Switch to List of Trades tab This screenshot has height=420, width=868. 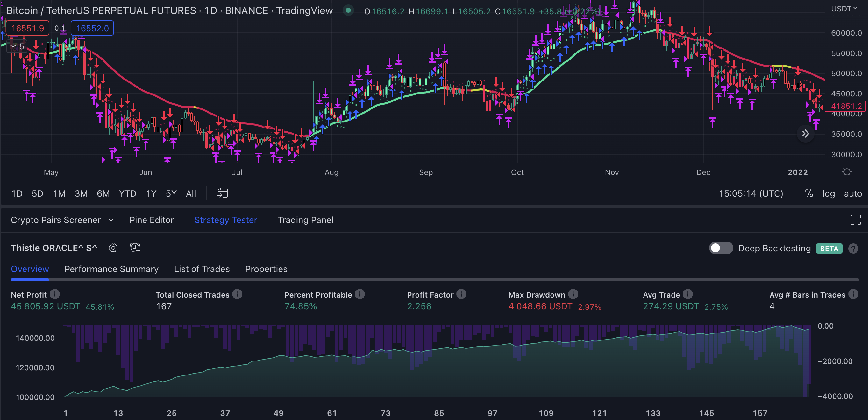tap(202, 269)
